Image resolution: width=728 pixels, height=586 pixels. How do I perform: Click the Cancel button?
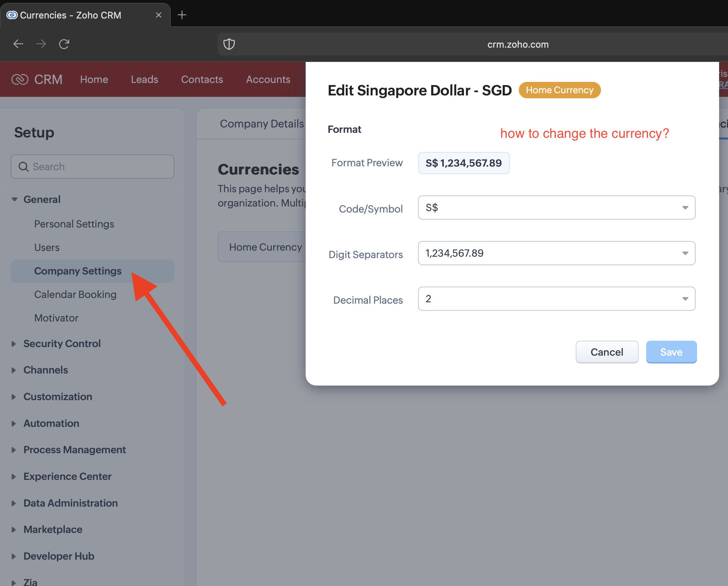pos(607,352)
